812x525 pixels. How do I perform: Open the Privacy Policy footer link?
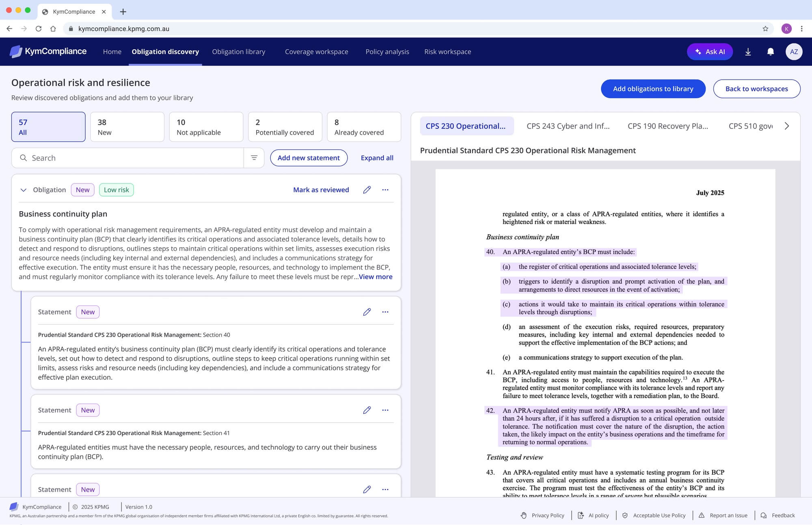pos(542,515)
